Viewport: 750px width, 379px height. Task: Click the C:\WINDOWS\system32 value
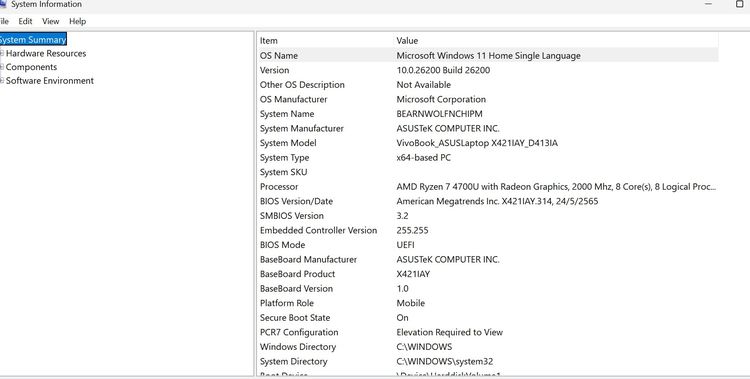445,362
